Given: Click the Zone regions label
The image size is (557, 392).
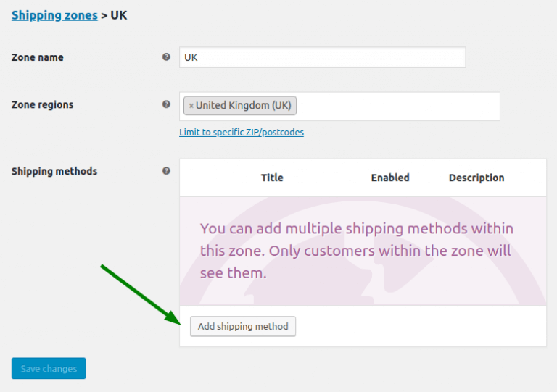Looking at the screenshot, I should tap(42, 104).
